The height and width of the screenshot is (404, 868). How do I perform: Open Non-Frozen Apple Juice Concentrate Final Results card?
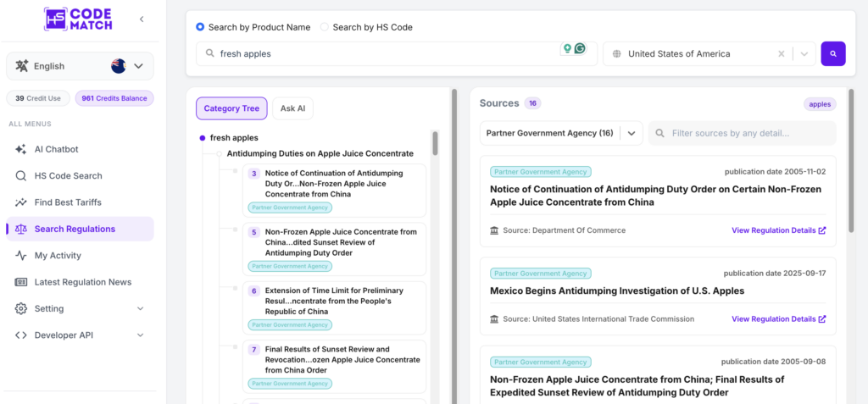tap(637, 386)
